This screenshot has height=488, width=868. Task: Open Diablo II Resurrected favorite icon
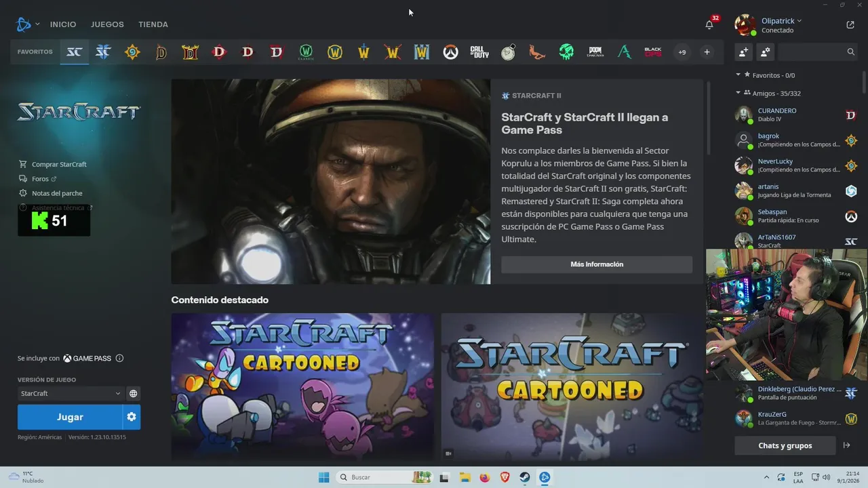click(x=190, y=52)
